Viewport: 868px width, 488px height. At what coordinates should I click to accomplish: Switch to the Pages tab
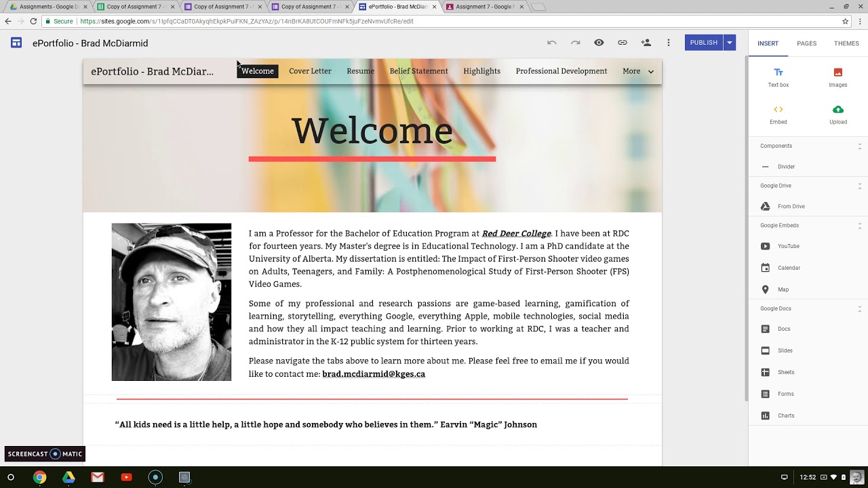pos(806,43)
